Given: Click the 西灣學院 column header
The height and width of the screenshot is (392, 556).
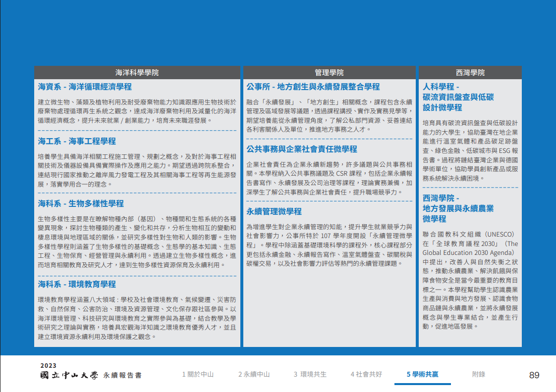Looking at the screenshot, I should click(x=470, y=73).
